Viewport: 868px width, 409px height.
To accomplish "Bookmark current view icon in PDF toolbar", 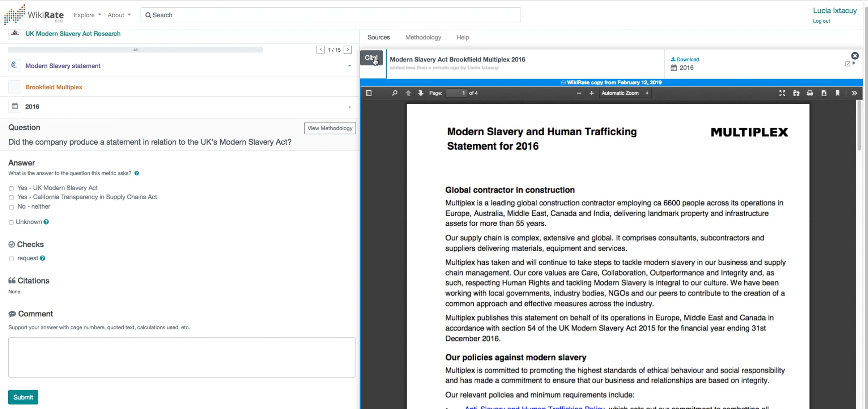I will point(838,93).
